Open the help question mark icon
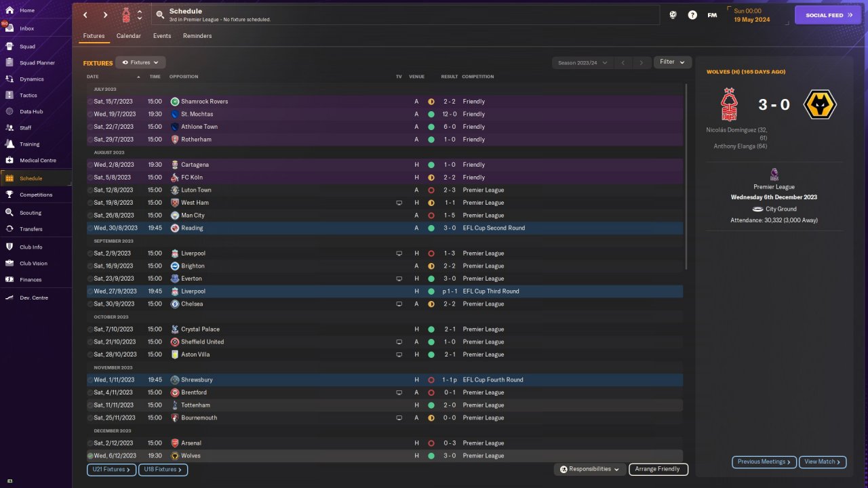Viewport: 868px width, 488px height. [692, 15]
